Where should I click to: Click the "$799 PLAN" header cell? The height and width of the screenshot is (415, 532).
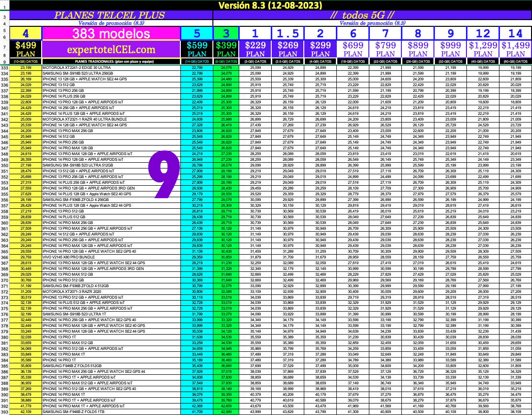(386, 50)
